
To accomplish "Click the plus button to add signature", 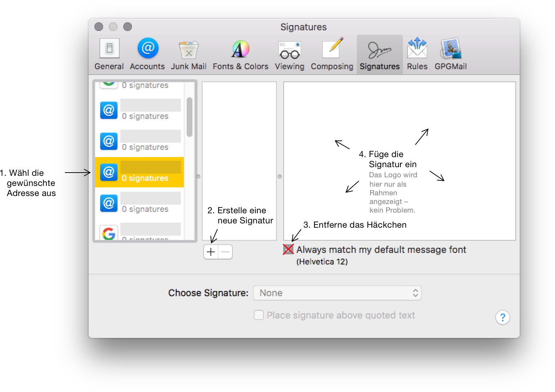I will coord(211,252).
